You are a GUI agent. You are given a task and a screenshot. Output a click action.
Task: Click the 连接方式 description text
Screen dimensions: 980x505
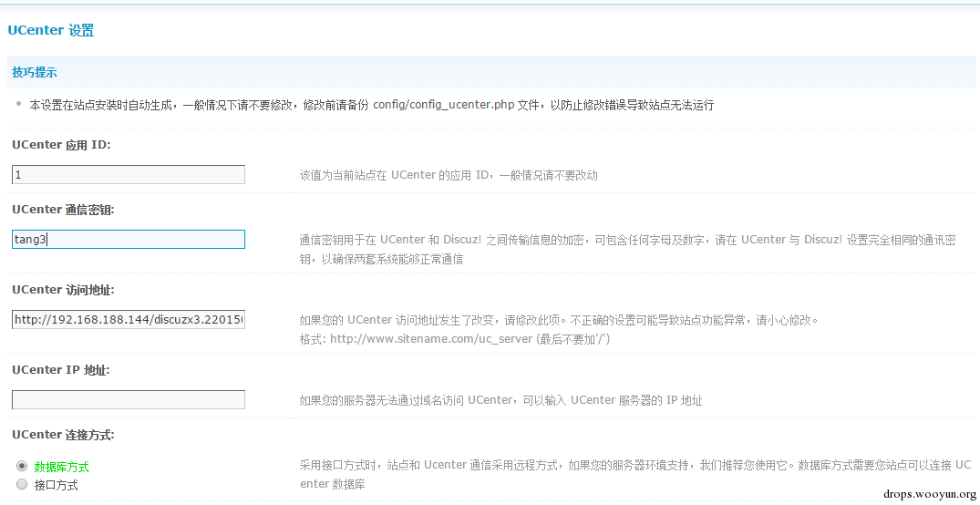pos(635,474)
